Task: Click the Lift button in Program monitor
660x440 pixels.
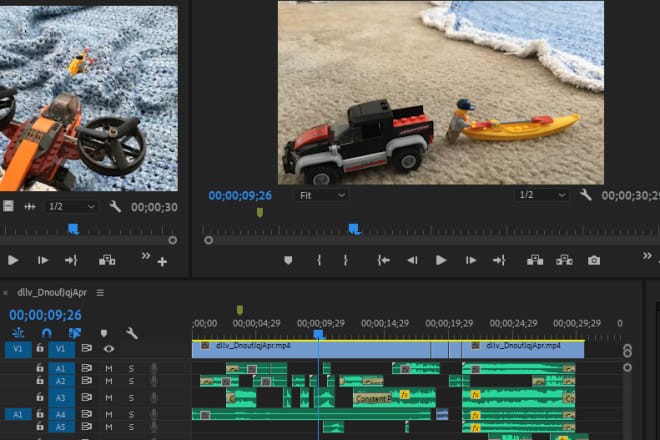Action: [535, 260]
